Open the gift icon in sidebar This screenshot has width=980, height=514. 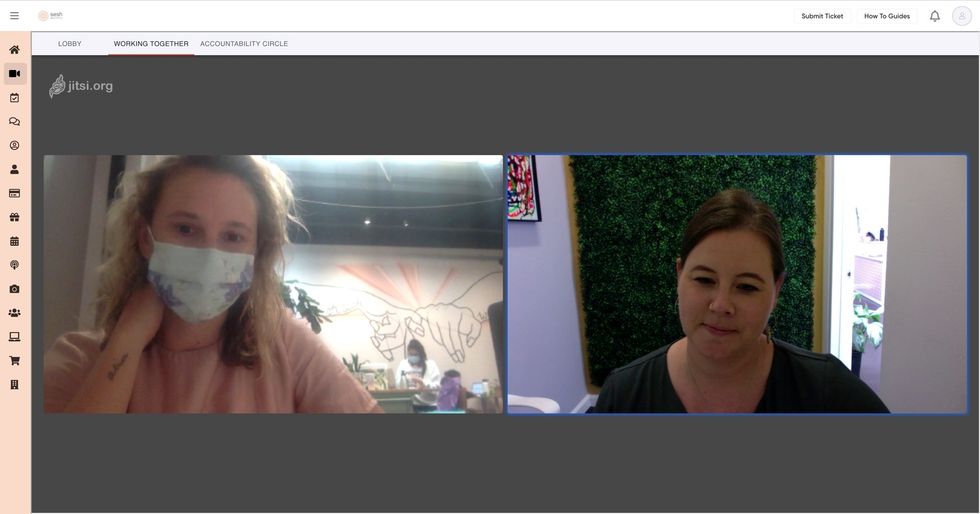point(14,217)
